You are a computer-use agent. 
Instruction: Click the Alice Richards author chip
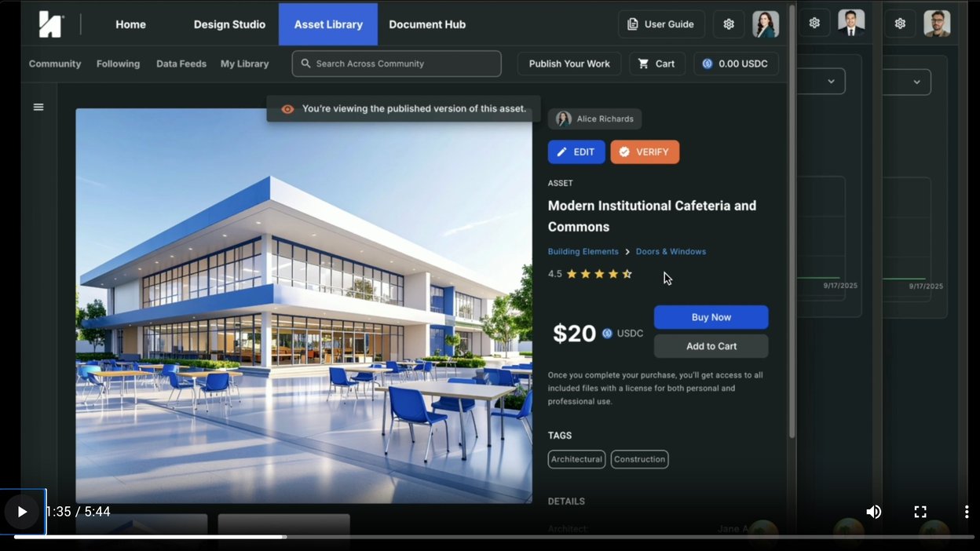click(x=594, y=119)
